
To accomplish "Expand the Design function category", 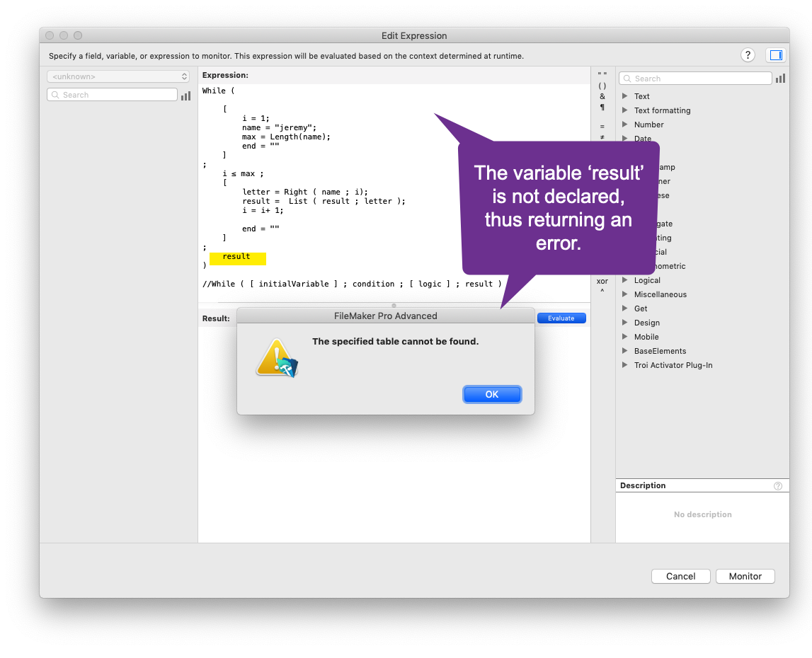I will click(x=624, y=323).
